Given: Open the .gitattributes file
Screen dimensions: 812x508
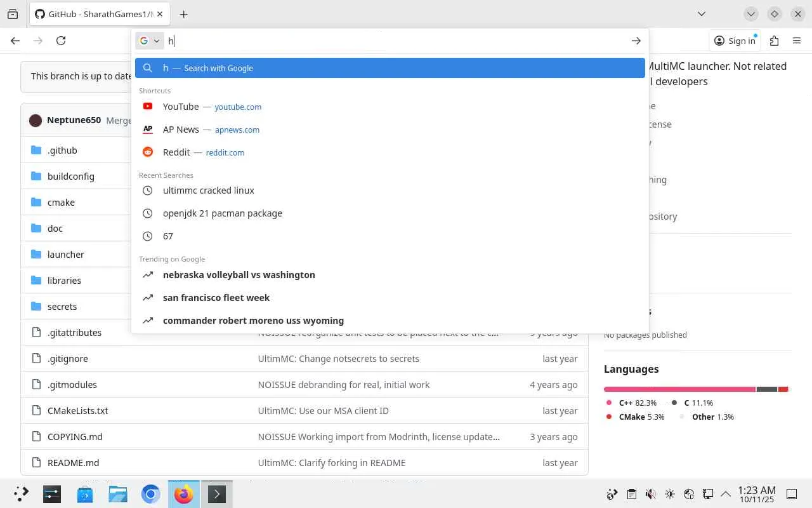Looking at the screenshot, I should point(74,333).
